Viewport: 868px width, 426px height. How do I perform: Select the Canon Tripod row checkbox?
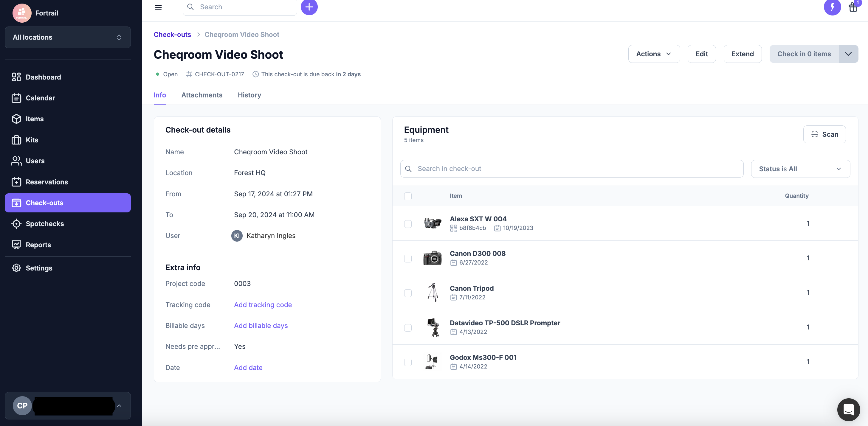pos(408,293)
